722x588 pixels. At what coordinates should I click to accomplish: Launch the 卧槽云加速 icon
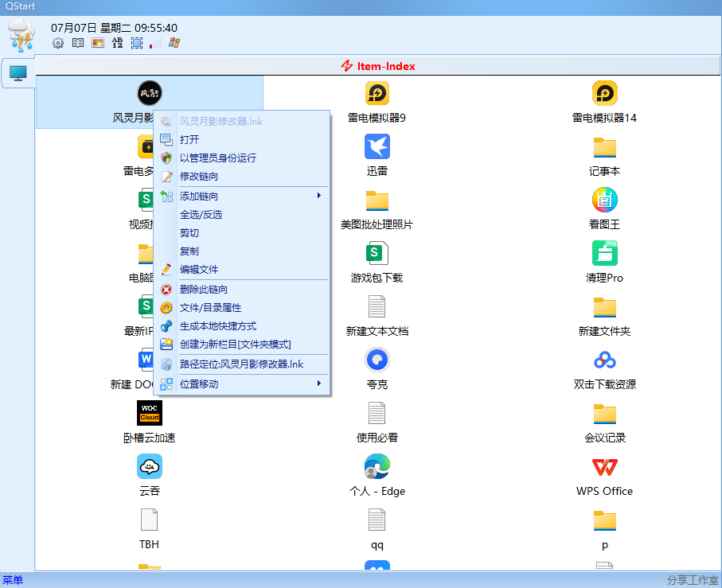[150, 413]
